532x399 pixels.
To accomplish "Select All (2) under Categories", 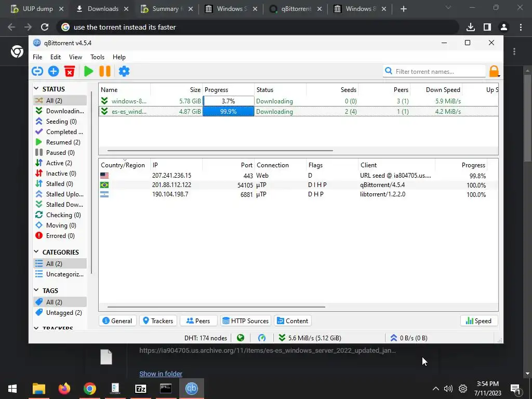I will (x=60, y=263).
